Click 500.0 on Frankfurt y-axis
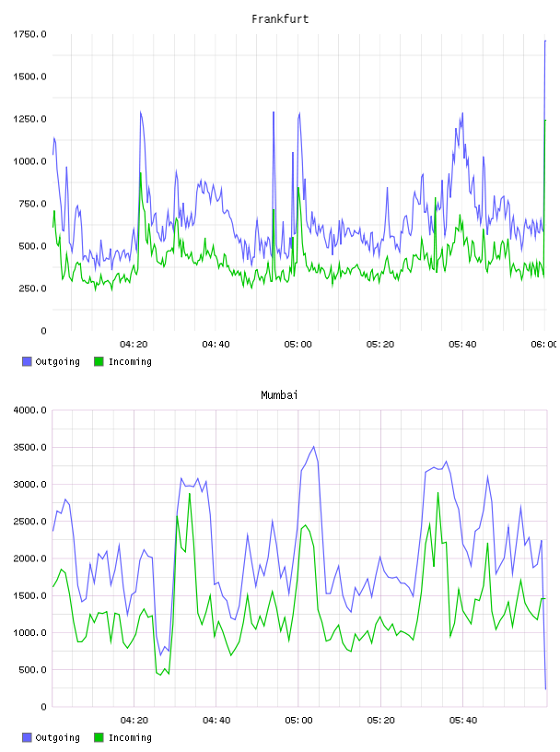The image size is (560, 752). click(32, 246)
